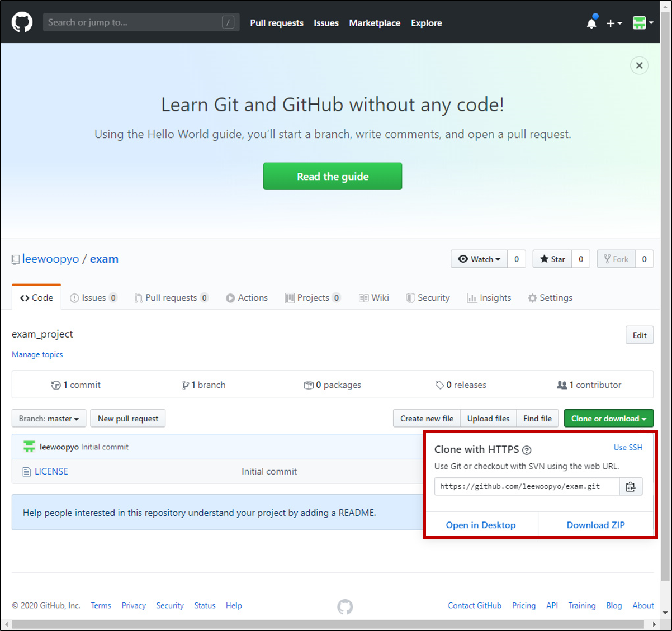Open the repository Security tab
Screen dimensions: 672x631
(x=428, y=298)
